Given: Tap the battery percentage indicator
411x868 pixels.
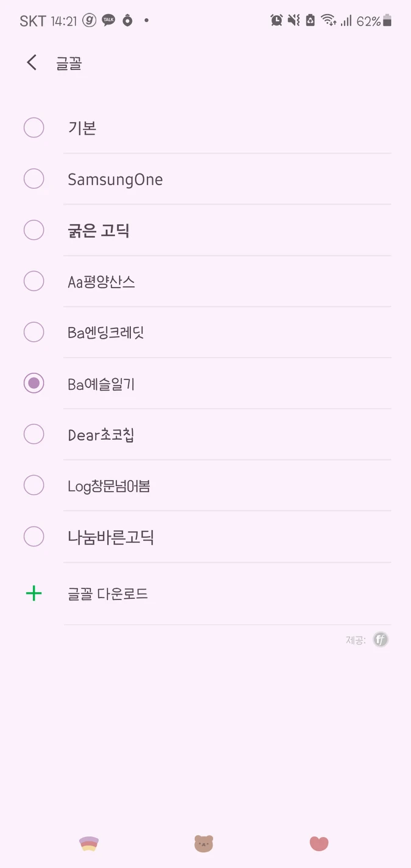Looking at the screenshot, I should click(368, 21).
